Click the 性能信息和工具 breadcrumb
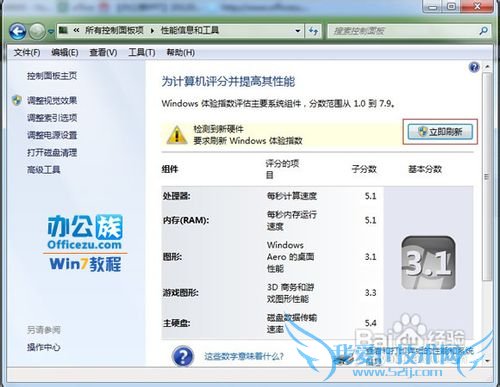 pyautogui.click(x=190, y=30)
